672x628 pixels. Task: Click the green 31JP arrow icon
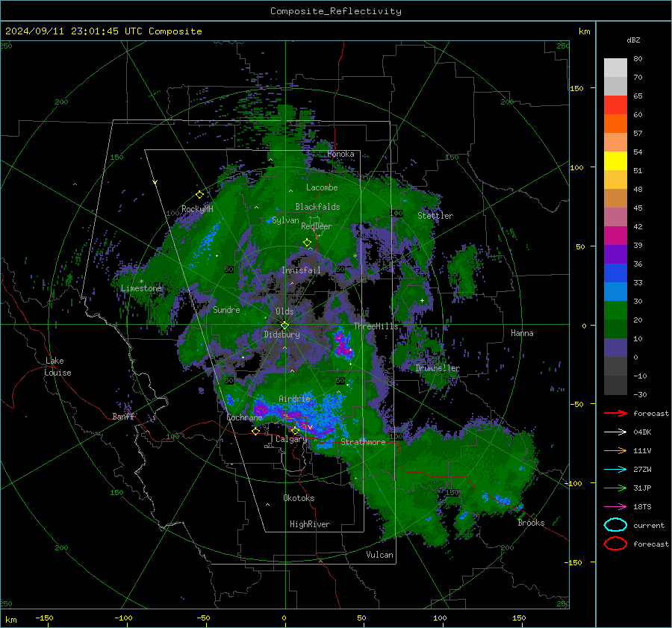[x=615, y=488]
